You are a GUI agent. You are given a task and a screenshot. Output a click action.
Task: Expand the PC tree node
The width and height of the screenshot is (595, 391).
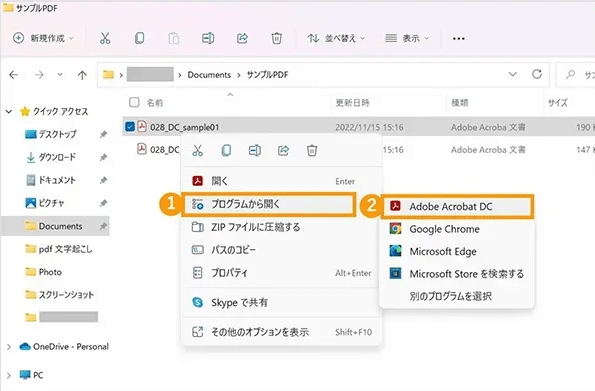tap(9, 375)
